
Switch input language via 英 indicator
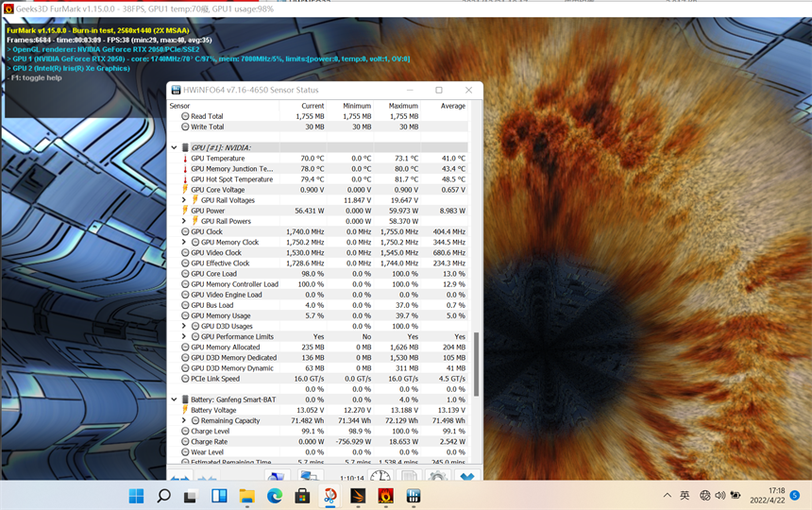click(685, 496)
